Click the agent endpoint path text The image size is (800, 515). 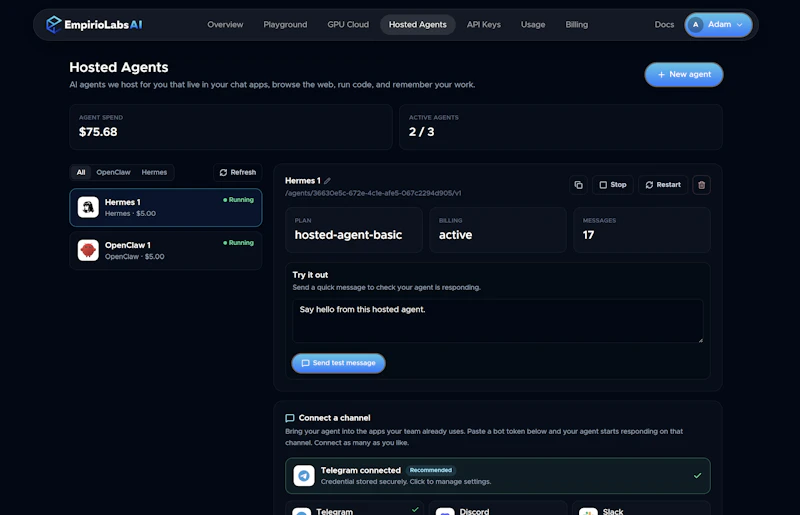(373, 193)
